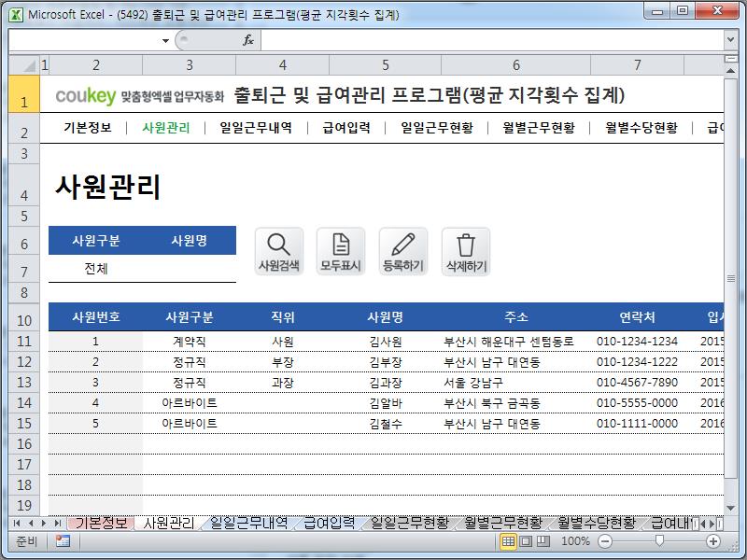Click the address 부산시 해운대구 센텀동로
This screenshot has width=747, height=560.
coord(509,342)
